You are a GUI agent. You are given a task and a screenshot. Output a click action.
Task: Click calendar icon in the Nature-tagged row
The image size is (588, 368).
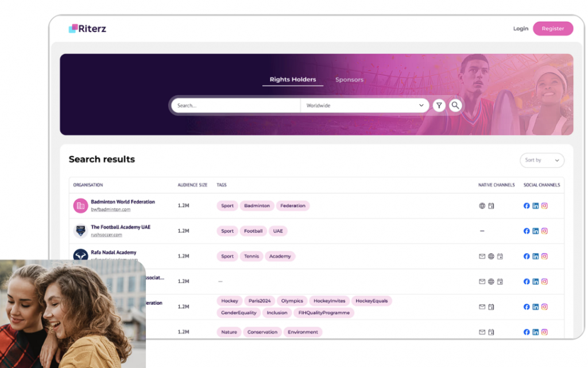point(491,332)
